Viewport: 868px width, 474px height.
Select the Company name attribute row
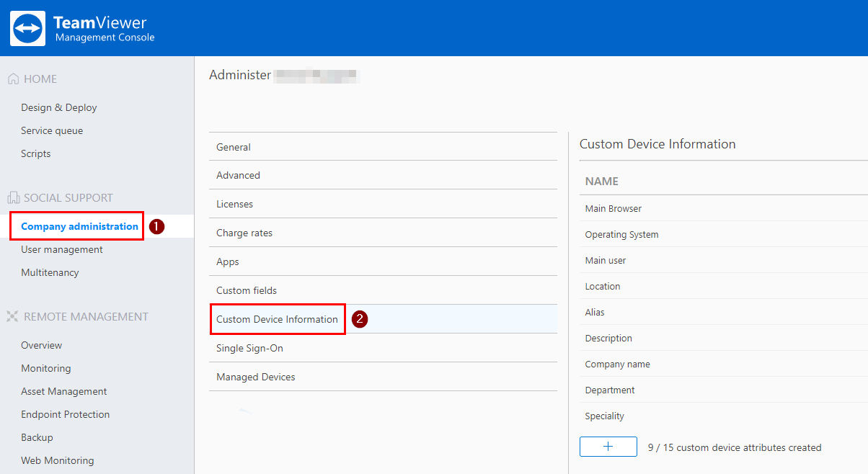coord(724,364)
